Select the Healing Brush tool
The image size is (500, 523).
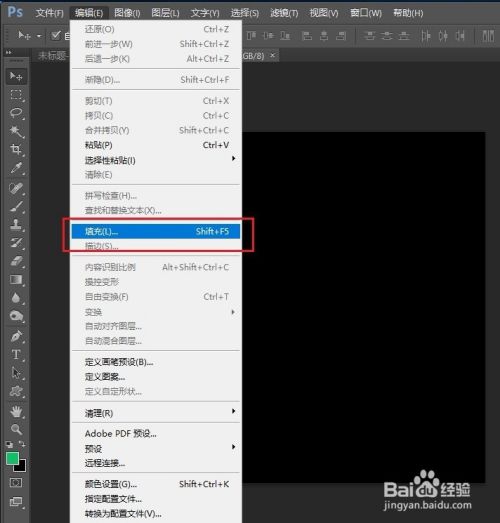[16, 188]
